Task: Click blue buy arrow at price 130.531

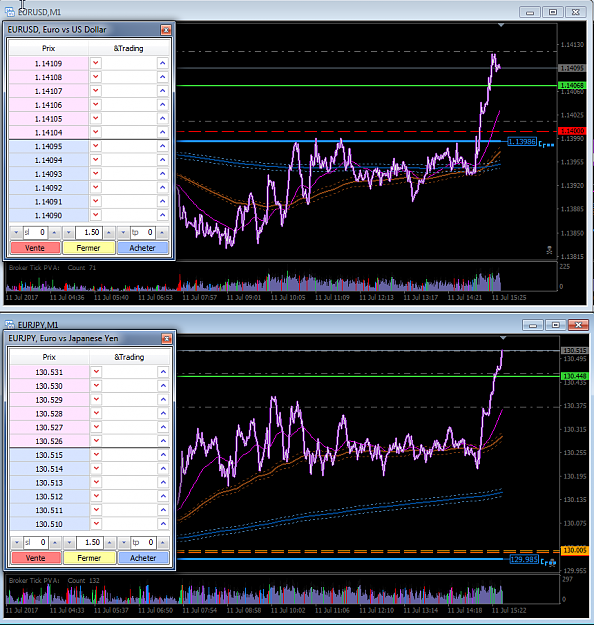Action: pos(163,372)
